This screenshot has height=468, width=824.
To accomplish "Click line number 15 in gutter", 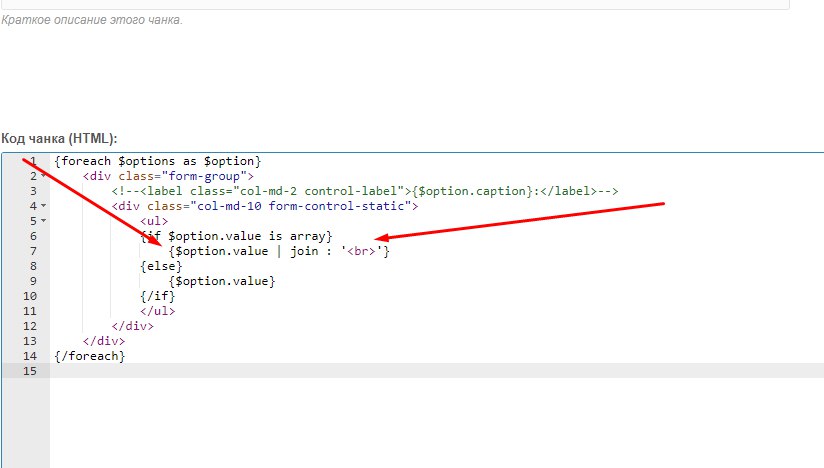I will coord(30,371).
